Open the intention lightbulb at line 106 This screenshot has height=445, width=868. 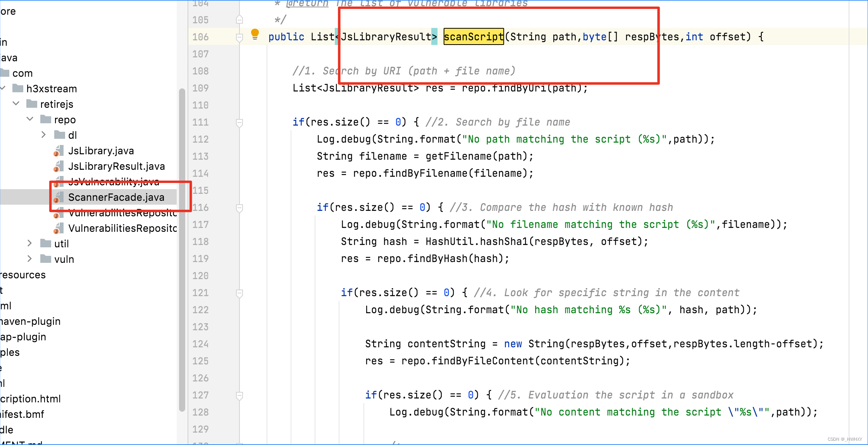pos(255,34)
